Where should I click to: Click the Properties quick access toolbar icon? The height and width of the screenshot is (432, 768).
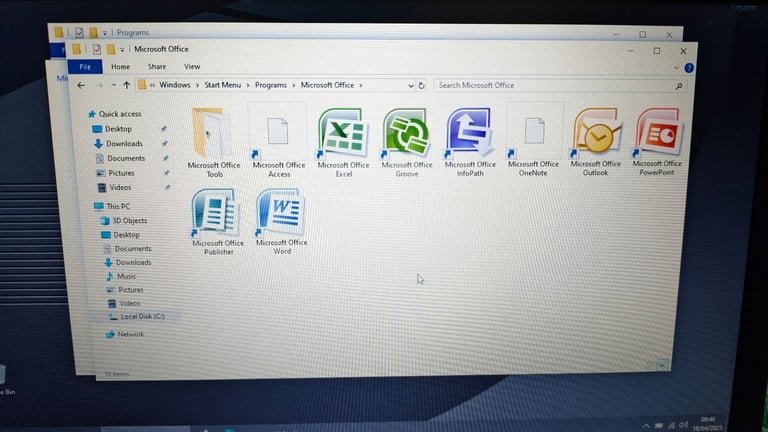pyautogui.click(x=96, y=49)
